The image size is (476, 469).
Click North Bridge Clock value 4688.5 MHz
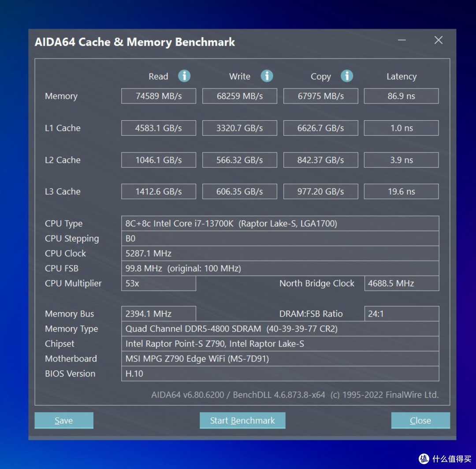(x=402, y=283)
